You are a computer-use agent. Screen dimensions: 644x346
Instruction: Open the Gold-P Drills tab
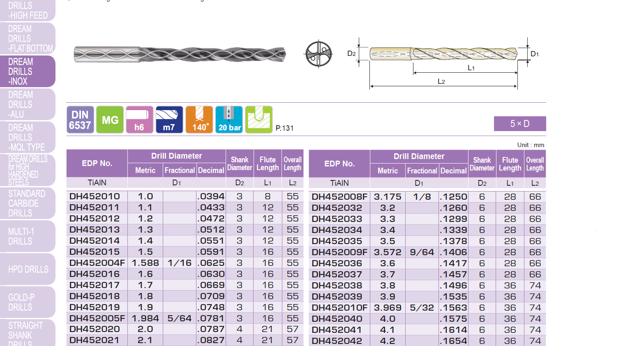tap(27, 302)
